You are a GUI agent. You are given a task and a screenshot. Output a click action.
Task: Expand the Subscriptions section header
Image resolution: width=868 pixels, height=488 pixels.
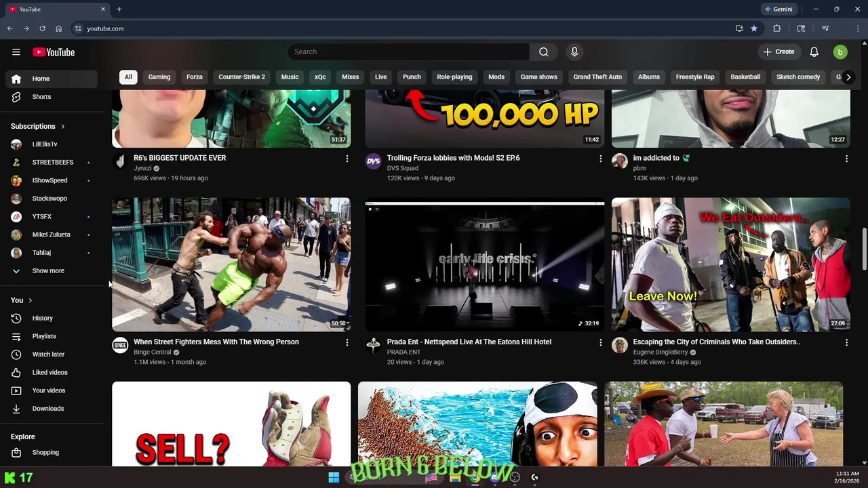point(38,127)
